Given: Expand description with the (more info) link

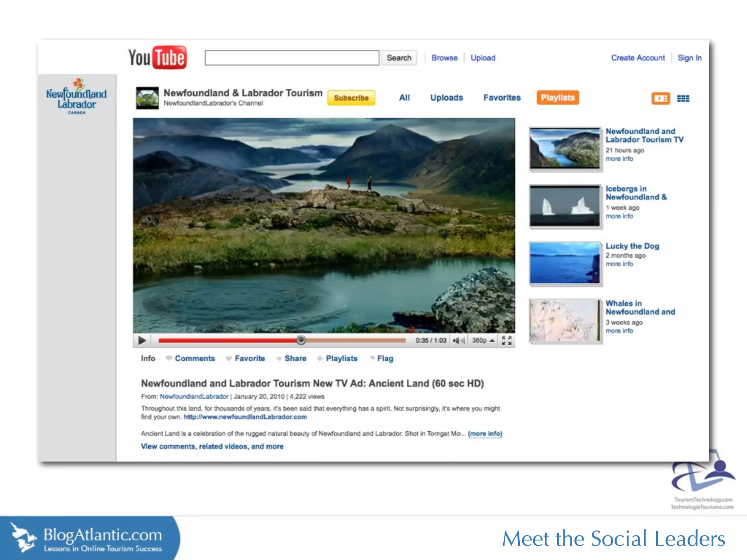Looking at the screenshot, I should pyautogui.click(x=485, y=433).
